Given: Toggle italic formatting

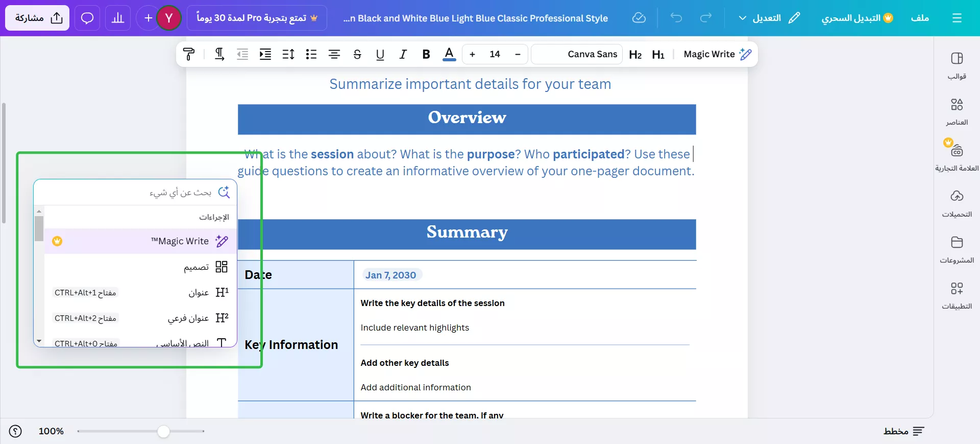Looking at the screenshot, I should (x=403, y=54).
